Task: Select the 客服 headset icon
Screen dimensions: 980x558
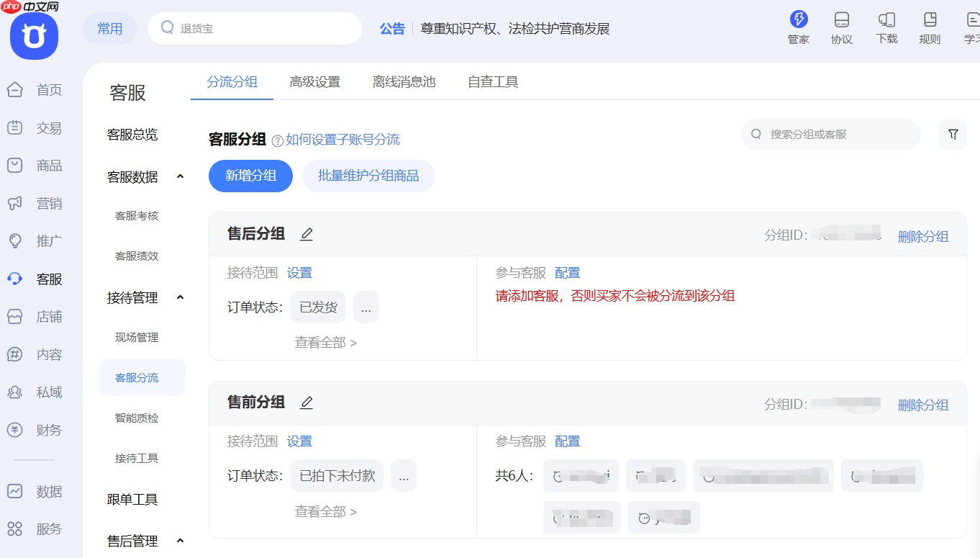Action: (15, 279)
